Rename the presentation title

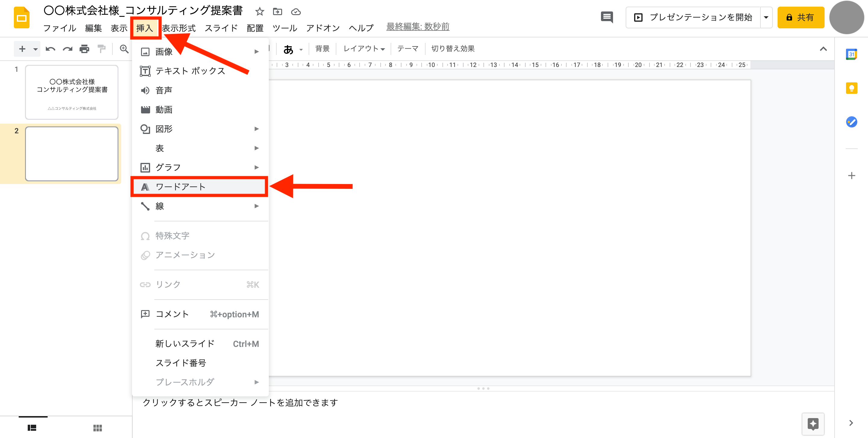pyautogui.click(x=143, y=11)
